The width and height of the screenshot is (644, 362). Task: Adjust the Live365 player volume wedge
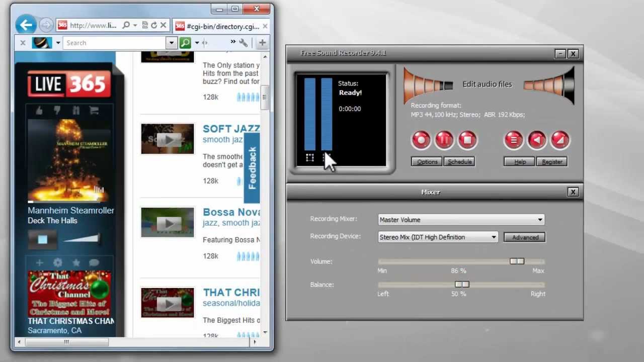coord(82,238)
